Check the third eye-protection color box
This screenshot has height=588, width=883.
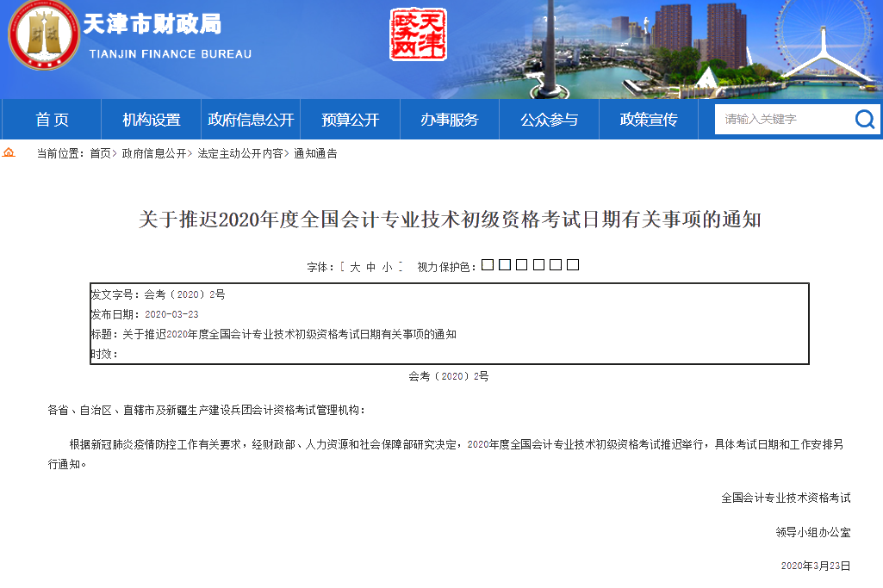[x=521, y=265]
